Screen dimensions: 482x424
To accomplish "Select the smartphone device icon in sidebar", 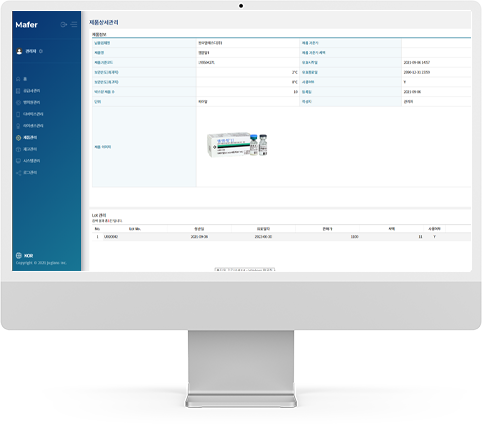I will (x=18, y=114).
